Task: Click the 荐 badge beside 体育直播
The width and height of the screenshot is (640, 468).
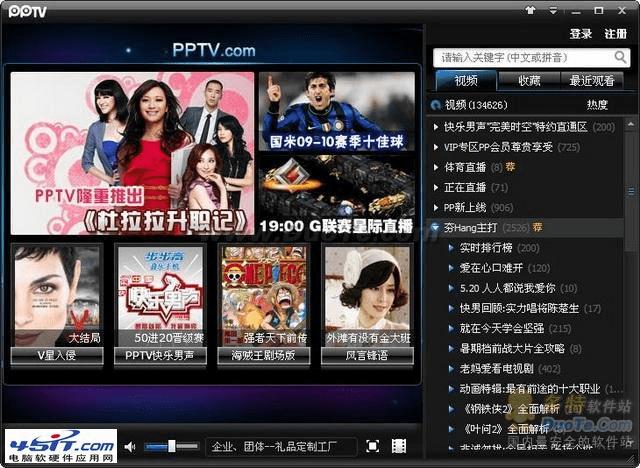Action: pyautogui.click(x=510, y=167)
